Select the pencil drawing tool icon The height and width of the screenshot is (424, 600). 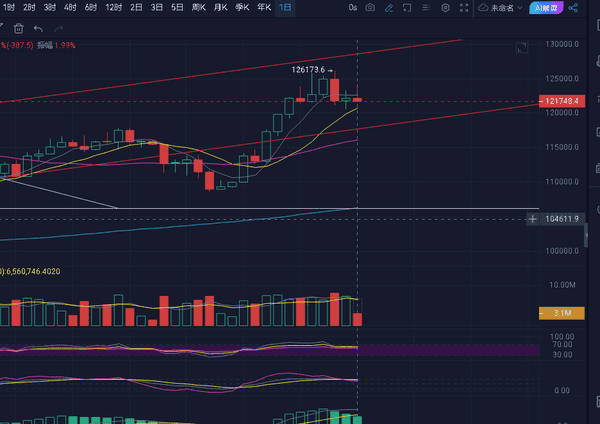388,7
